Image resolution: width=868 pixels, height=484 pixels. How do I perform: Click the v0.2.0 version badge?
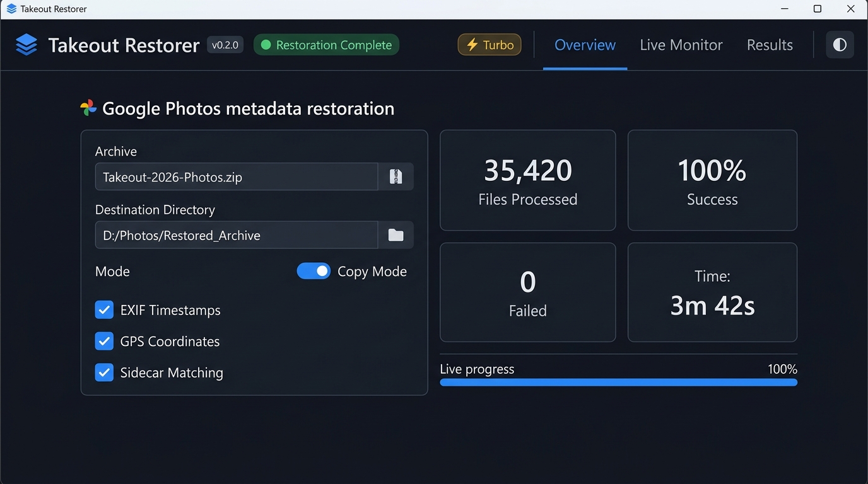(x=225, y=45)
